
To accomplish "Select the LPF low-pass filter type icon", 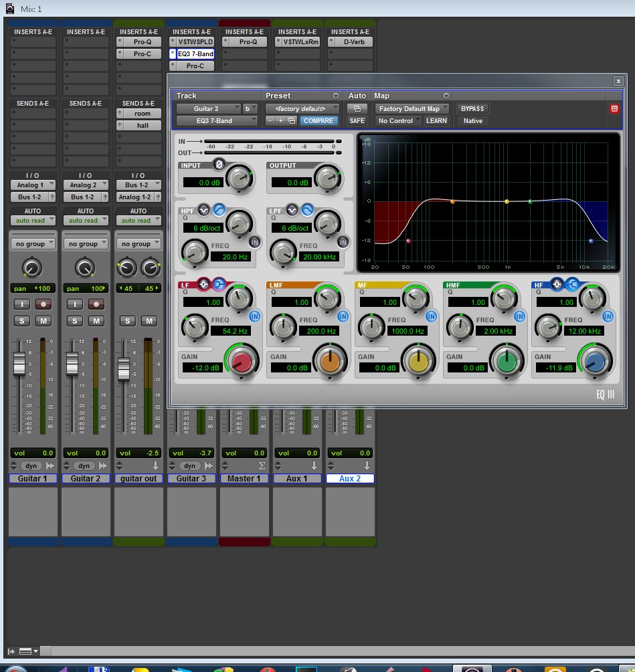I will [307, 210].
